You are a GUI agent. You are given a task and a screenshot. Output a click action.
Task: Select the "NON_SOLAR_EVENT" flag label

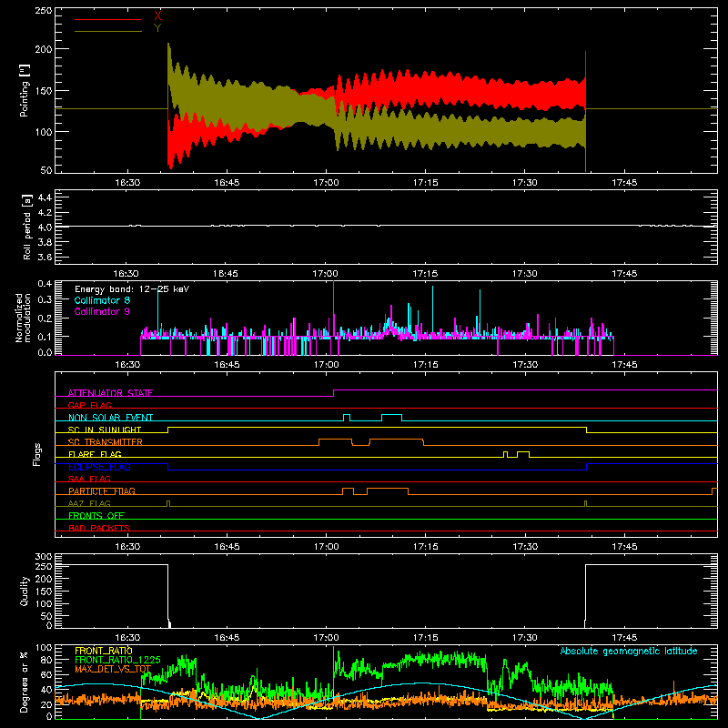point(110,418)
